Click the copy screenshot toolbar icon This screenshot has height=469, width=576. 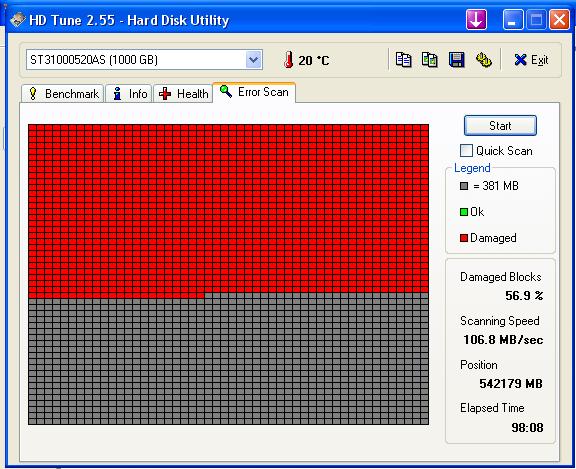click(429, 60)
